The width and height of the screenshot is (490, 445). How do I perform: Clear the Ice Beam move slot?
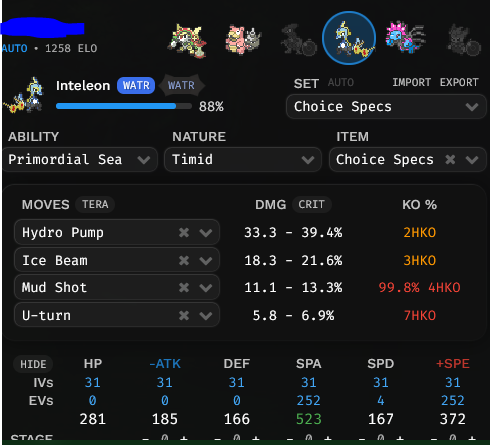point(184,260)
